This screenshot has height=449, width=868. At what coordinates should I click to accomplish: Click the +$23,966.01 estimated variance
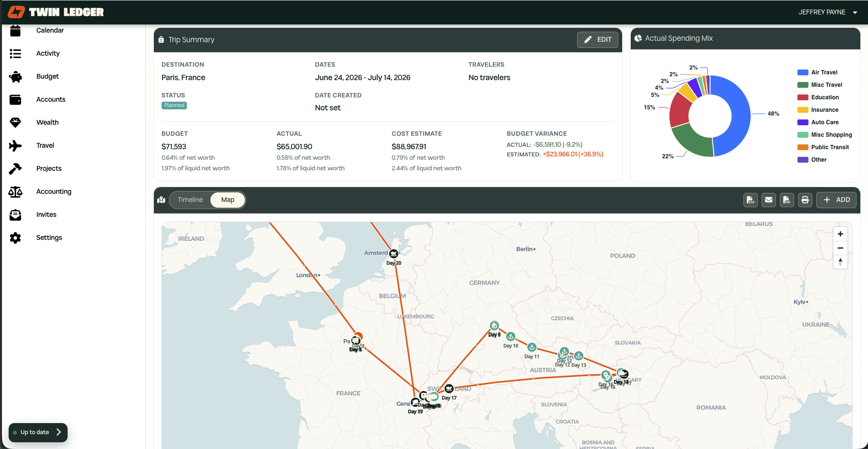pos(573,154)
